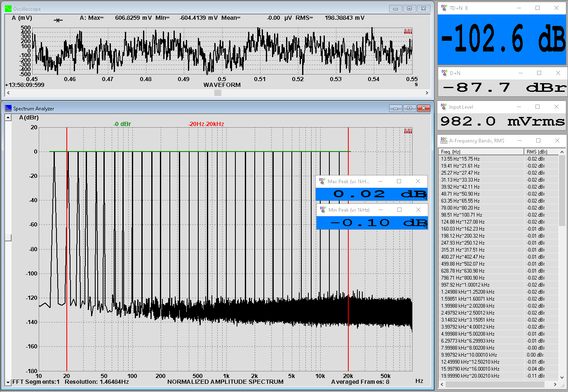Click the A(dBr) axis label in Spectrum Analyzer
The width and height of the screenshot is (568, 392).
tap(29, 118)
